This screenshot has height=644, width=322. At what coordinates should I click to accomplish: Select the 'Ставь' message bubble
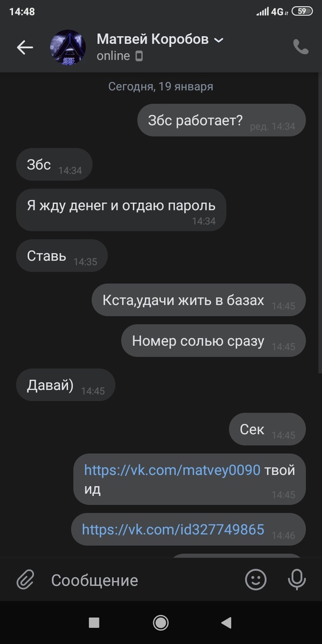coord(62,255)
